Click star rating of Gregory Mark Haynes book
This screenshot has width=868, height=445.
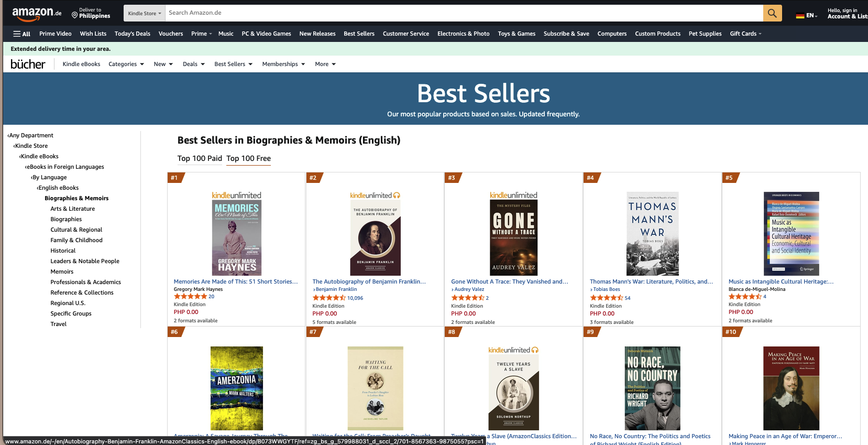click(x=190, y=297)
